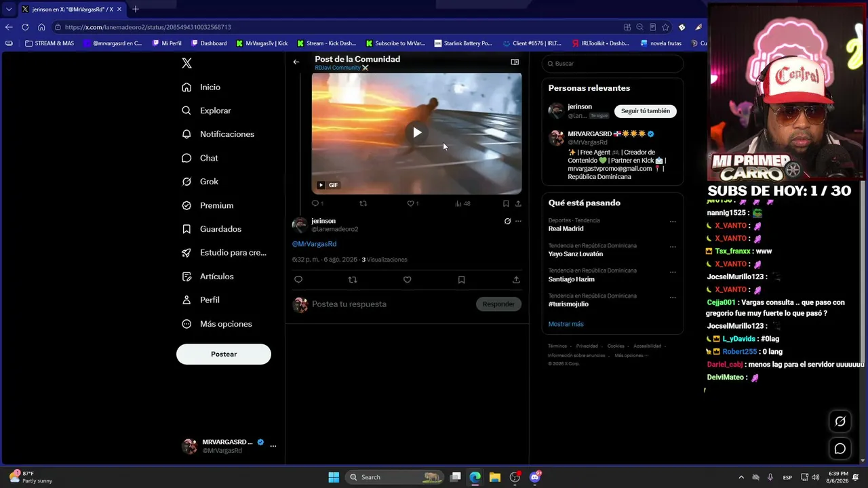Click the browser address bar
The height and width of the screenshot is (488, 868).
(339, 27)
